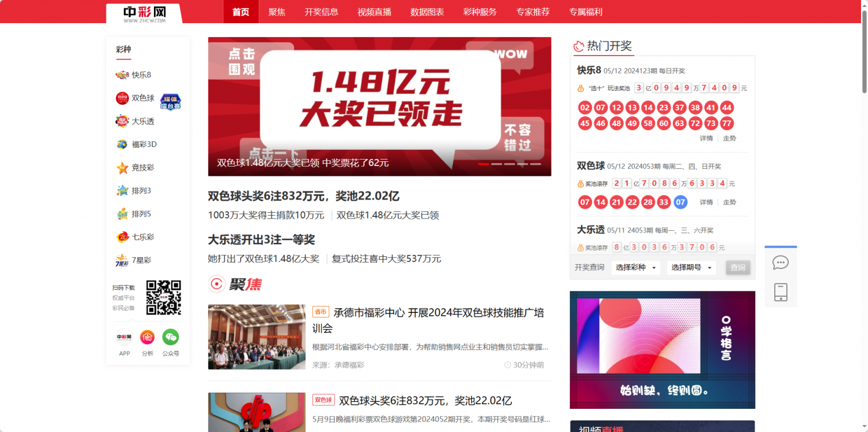868x432 pixels.
Task: Click the 快乐8 heading in 热门开奖
Action: pos(589,70)
